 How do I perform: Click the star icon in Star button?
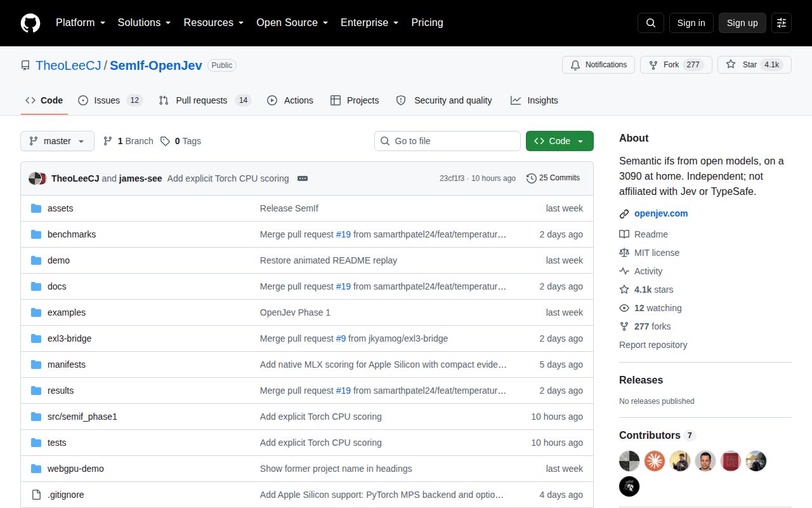tap(731, 65)
